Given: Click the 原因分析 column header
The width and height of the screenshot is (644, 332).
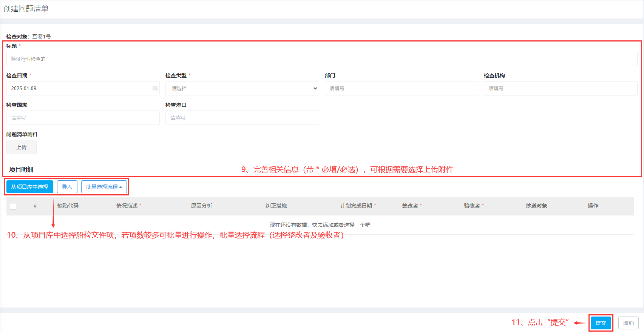Looking at the screenshot, I should coord(201,206).
